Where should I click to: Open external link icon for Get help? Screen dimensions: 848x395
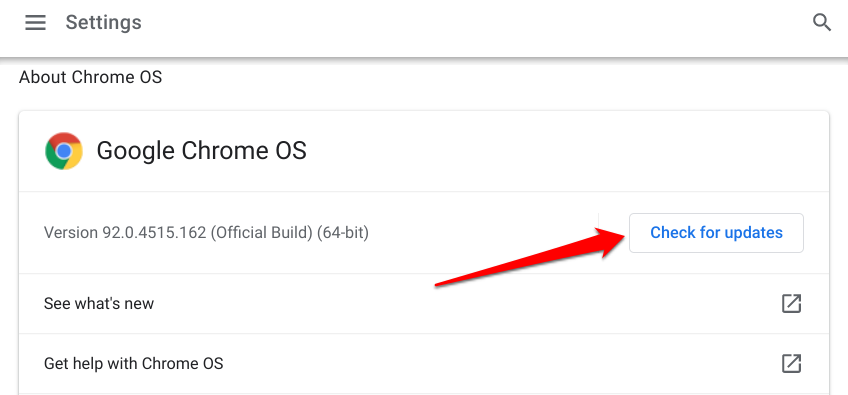(x=791, y=363)
